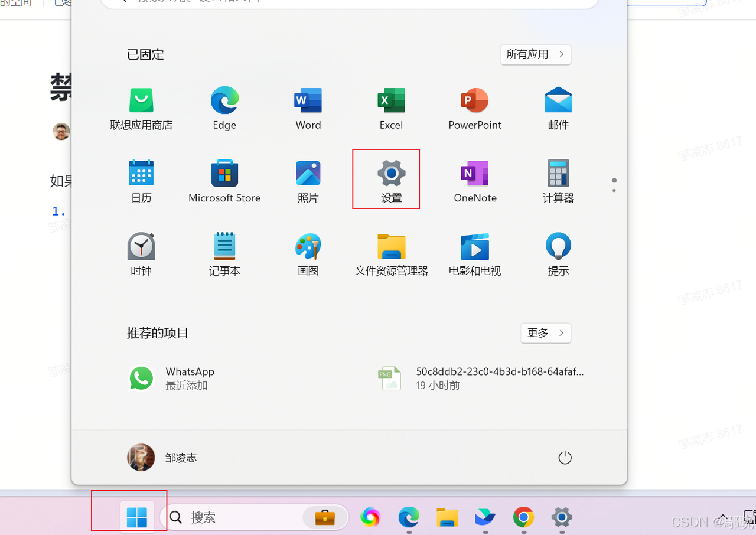The image size is (756, 535).
Task: Click the briefcase icon in taskbar search
Action: tap(325, 518)
